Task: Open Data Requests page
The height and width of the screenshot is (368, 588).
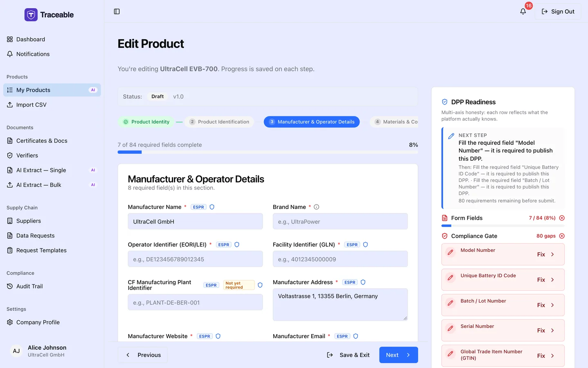Action: tap(52, 236)
